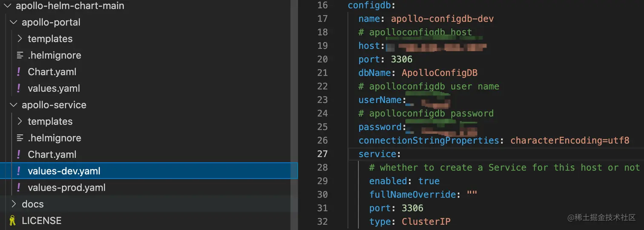Click 'characterEncoding=utf8' value
Viewport: 644px width, 230px height.
[x=570, y=140]
